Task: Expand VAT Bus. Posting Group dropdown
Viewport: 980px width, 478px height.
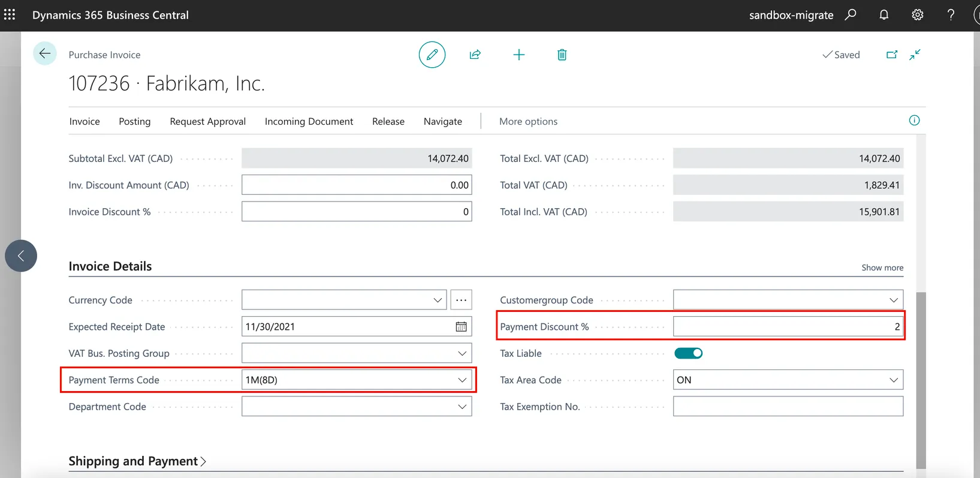Action: point(462,353)
